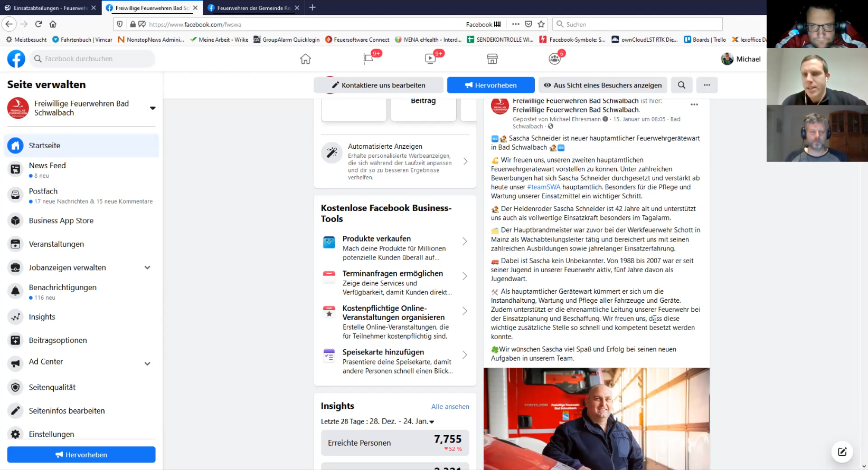Viewport: 868px width, 470px height.
Task: Expand the Jobanzeigen verwalten section
Action: pos(147,267)
